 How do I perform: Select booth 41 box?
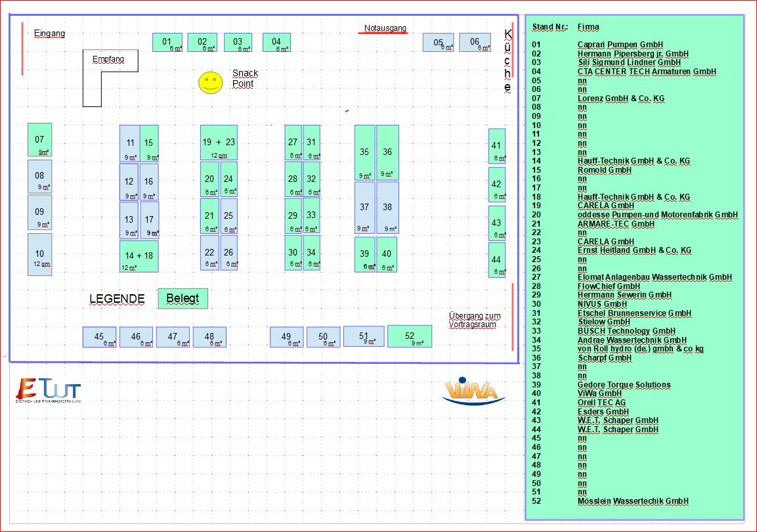497,146
